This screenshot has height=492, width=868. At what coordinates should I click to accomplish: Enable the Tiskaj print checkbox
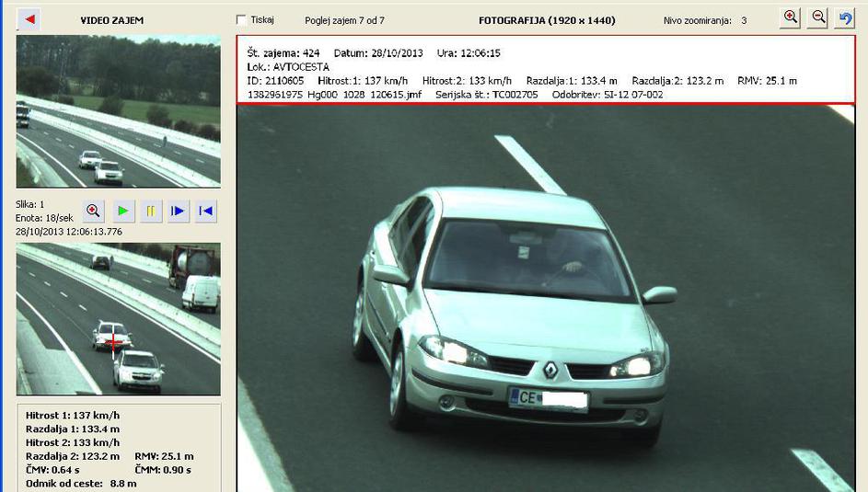pos(241,19)
